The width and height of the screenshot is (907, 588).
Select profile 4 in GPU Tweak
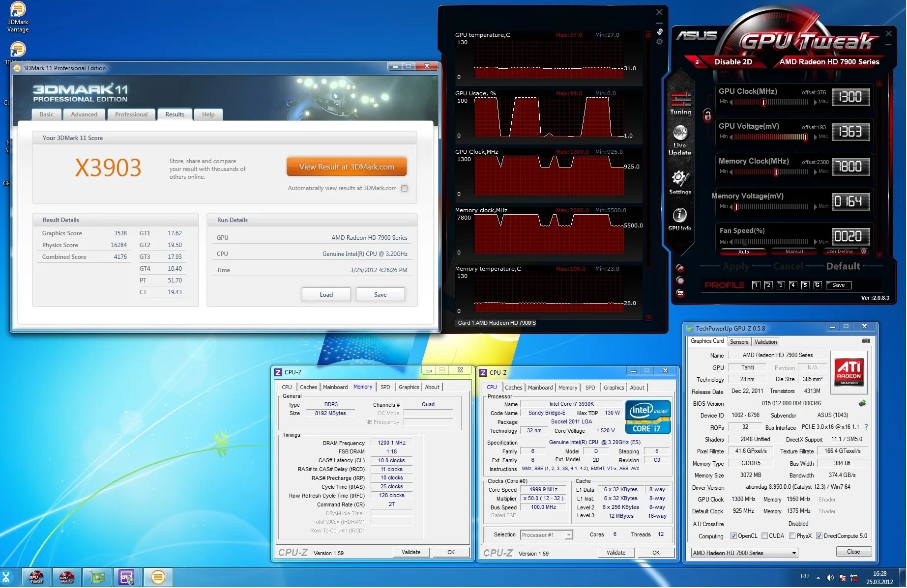793,285
